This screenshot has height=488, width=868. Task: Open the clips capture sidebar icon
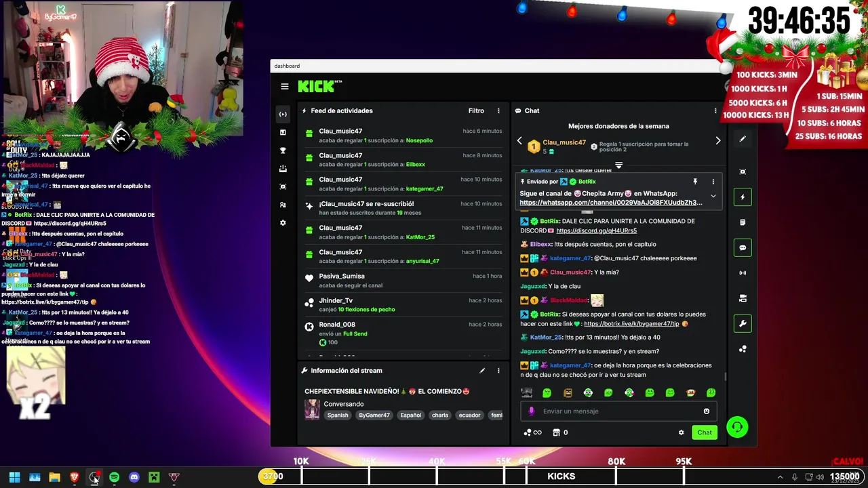point(283,186)
